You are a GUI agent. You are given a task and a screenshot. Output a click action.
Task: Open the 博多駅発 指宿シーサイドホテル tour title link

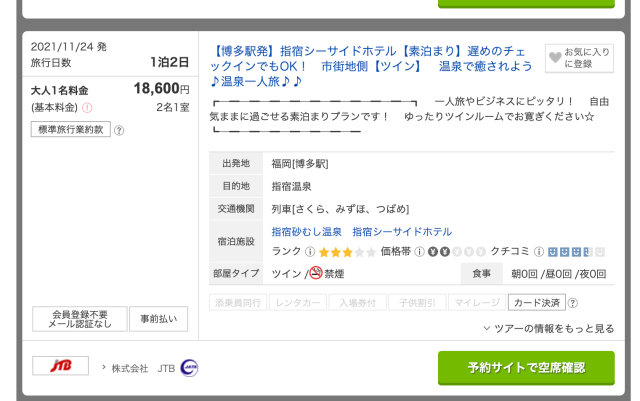[x=371, y=66]
